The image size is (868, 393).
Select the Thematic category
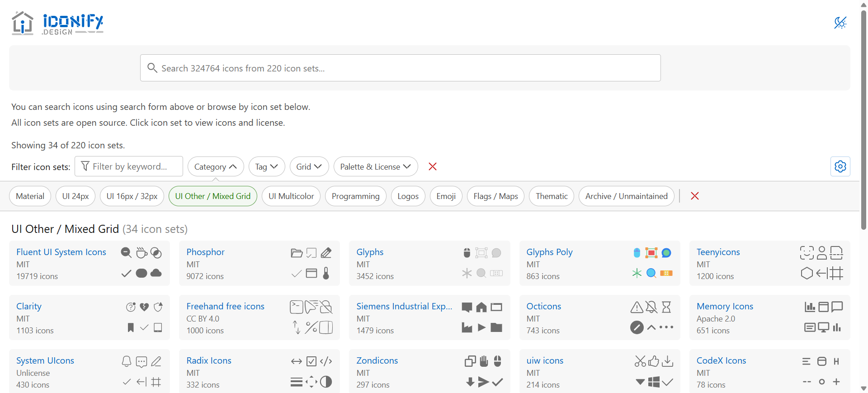coord(552,196)
